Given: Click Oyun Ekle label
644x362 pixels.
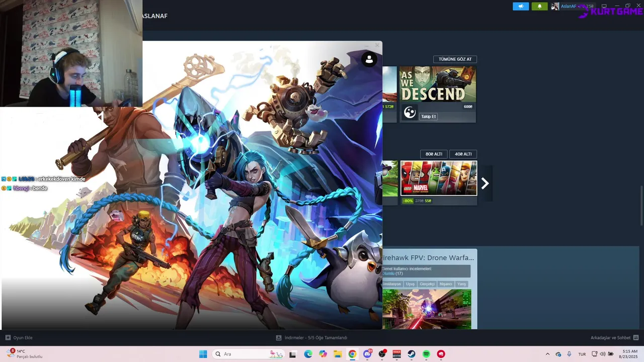Looking at the screenshot, I should click(23, 338).
